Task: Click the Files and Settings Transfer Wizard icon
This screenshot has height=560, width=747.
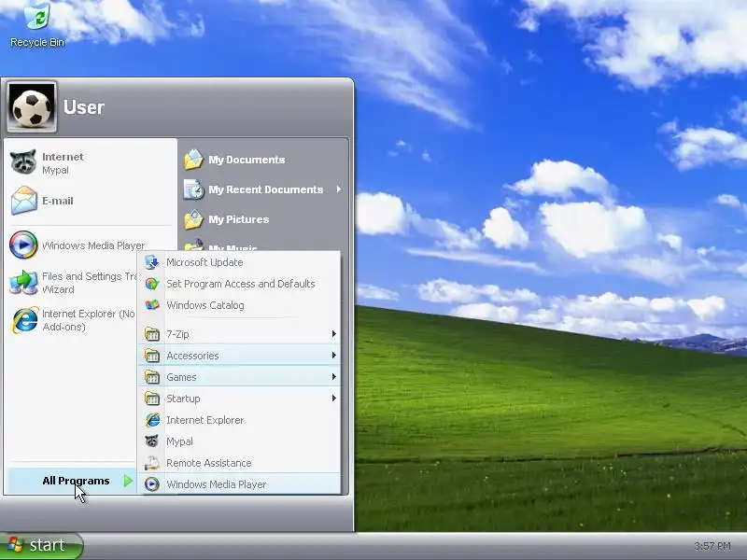Action: 23,283
